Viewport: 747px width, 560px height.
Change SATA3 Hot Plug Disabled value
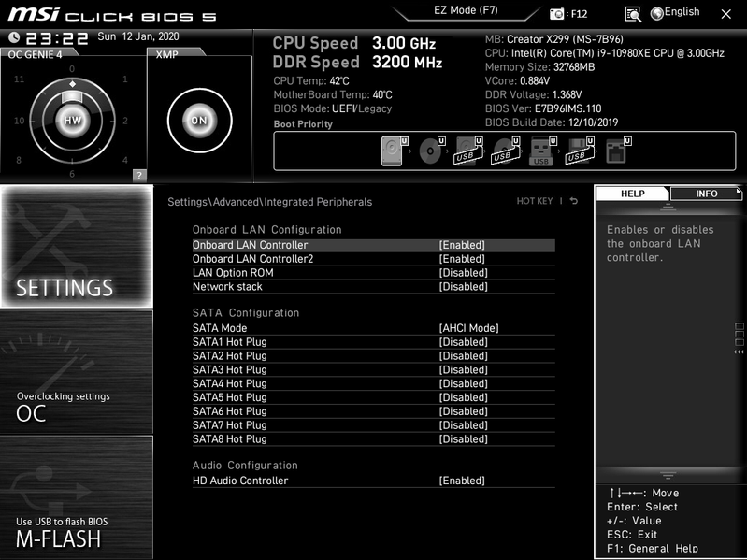point(463,369)
